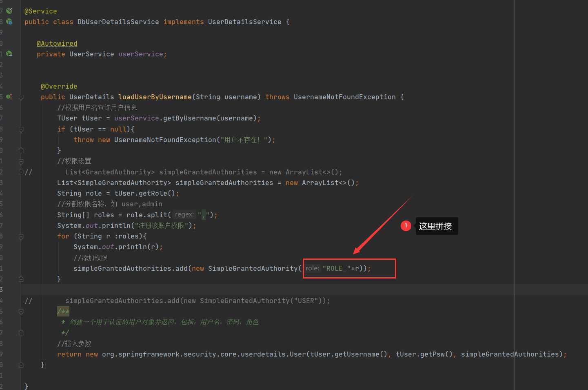The height and width of the screenshot is (390, 588).
Task: Click the regex: inlay hint in split call
Action: 184,215
